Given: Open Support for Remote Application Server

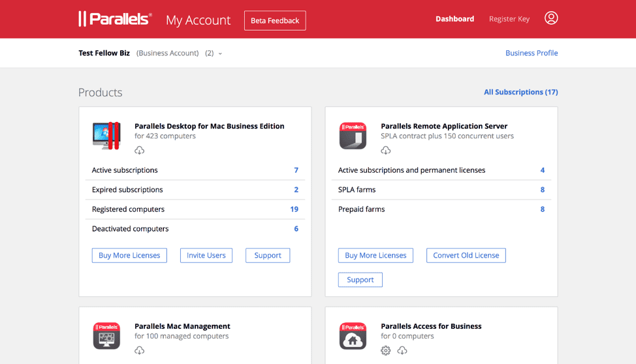Looking at the screenshot, I should [x=360, y=280].
